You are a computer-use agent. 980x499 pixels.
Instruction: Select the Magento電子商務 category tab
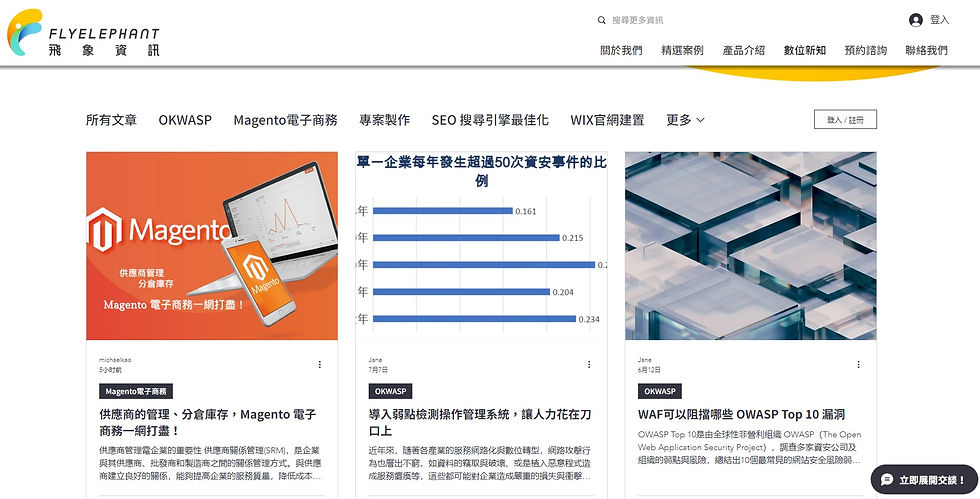(x=285, y=119)
